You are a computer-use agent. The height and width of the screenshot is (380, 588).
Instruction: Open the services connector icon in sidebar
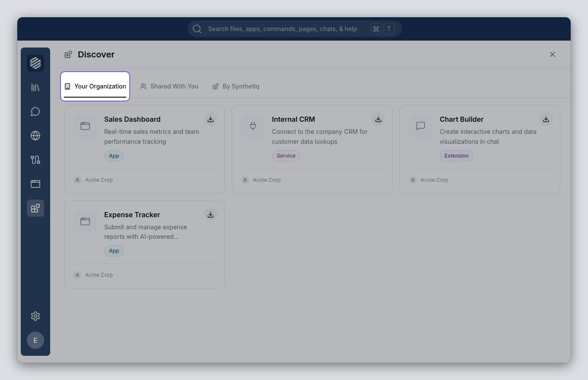[x=35, y=160]
